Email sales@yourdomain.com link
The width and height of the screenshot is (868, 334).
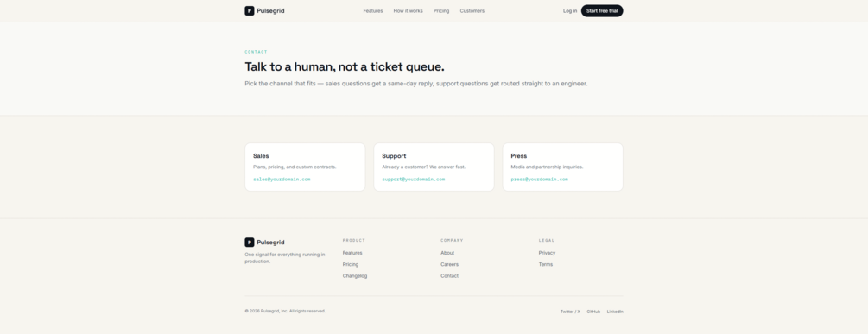click(x=282, y=180)
